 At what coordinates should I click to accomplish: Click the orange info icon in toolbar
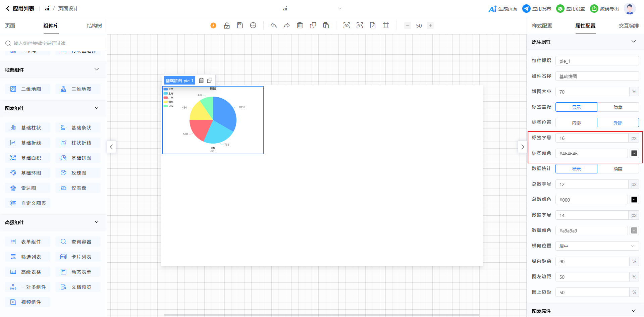213,25
